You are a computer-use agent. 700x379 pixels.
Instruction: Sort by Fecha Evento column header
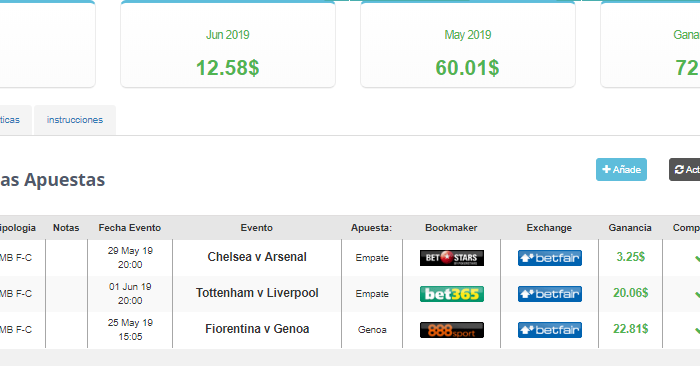tap(129, 228)
